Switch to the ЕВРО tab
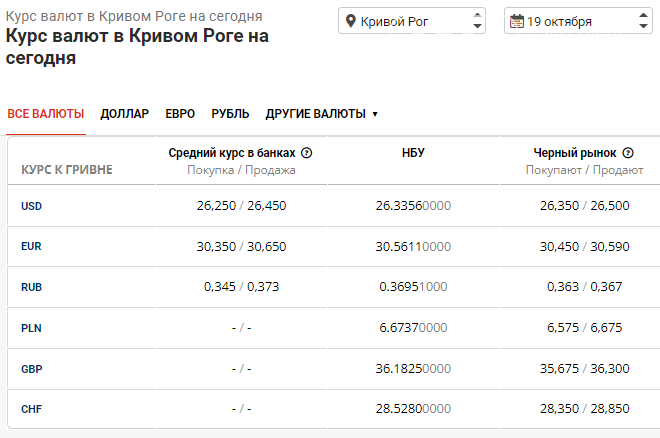Screen dimensions: 660x438 (180, 114)
